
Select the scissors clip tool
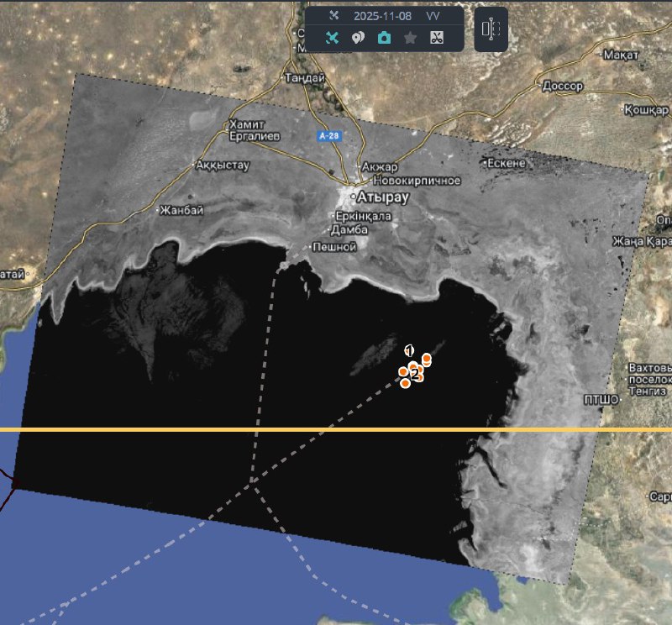436,38
